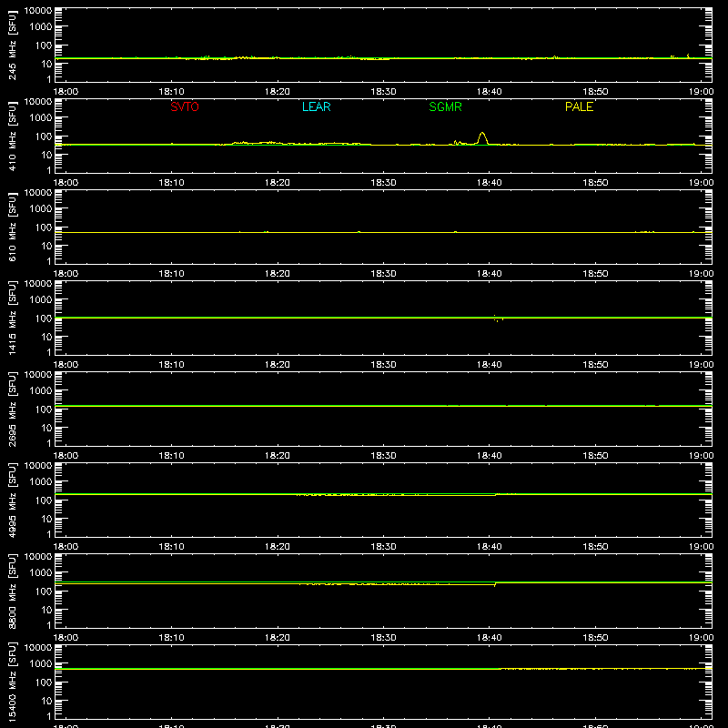This screenshot has height=728, width=728.
Task: Click the 100 tick label on the 2695 MHz axis
Action: [44, 409]
